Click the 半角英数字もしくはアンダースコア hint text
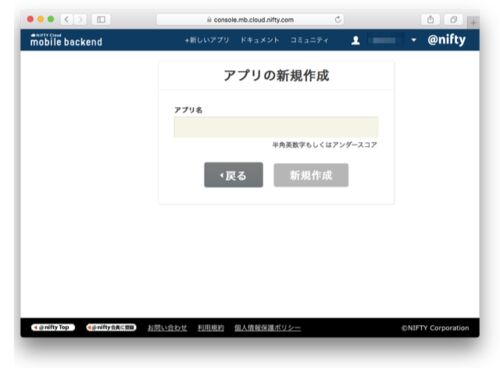The height and width of the screenshot is (368, 500). pos(325,145)
